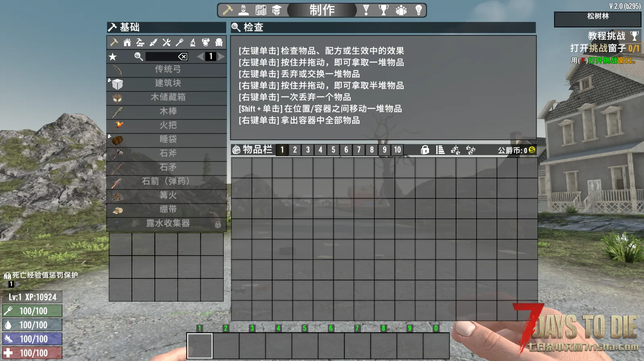This screenshot has height=361, width=644.
Task: Open the character window icon
Action: (x=244, y=10)
